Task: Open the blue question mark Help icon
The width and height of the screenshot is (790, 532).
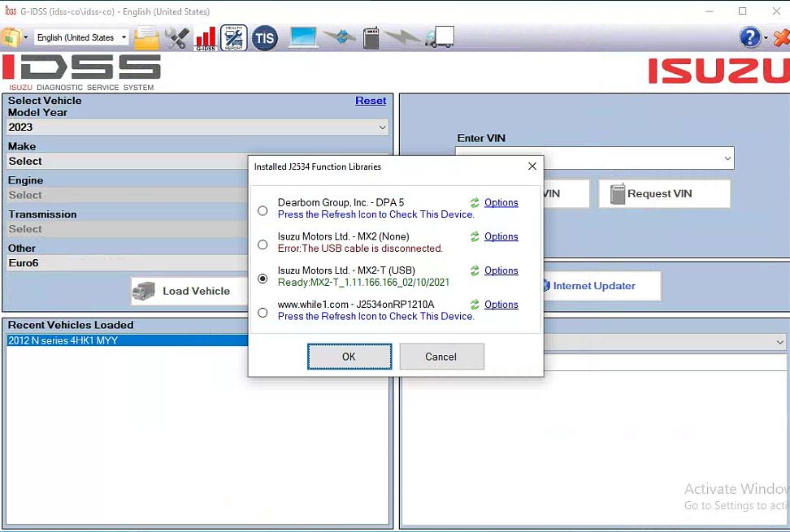Action: (749, 37)
